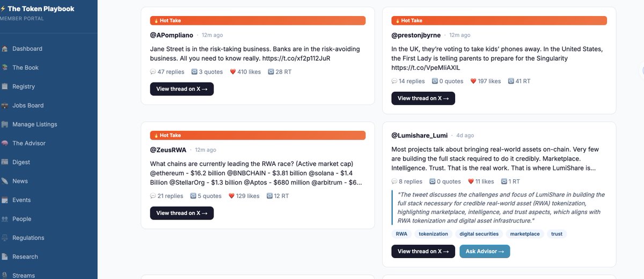644x279 pixels.
Task: Select the RWA tag chip
Action: point(401,234)
